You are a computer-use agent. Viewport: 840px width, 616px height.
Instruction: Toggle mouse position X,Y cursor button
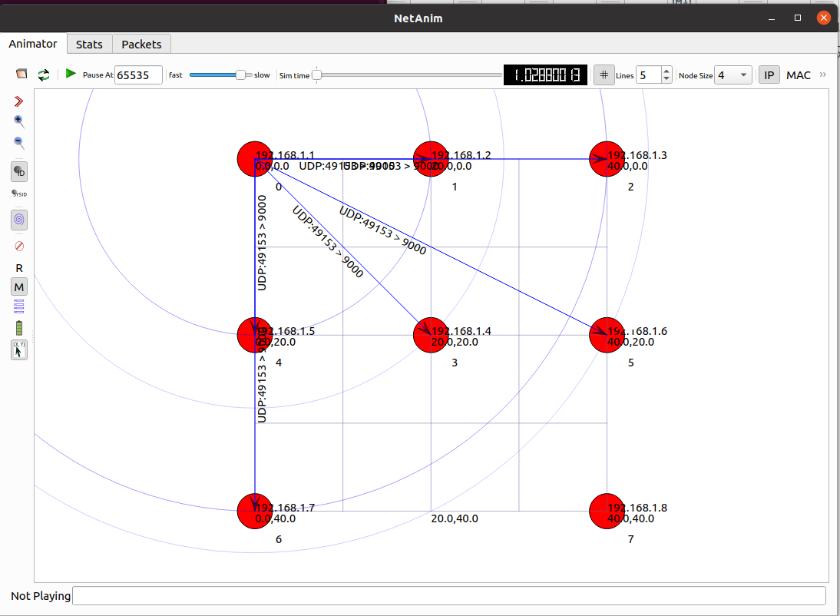19,350
